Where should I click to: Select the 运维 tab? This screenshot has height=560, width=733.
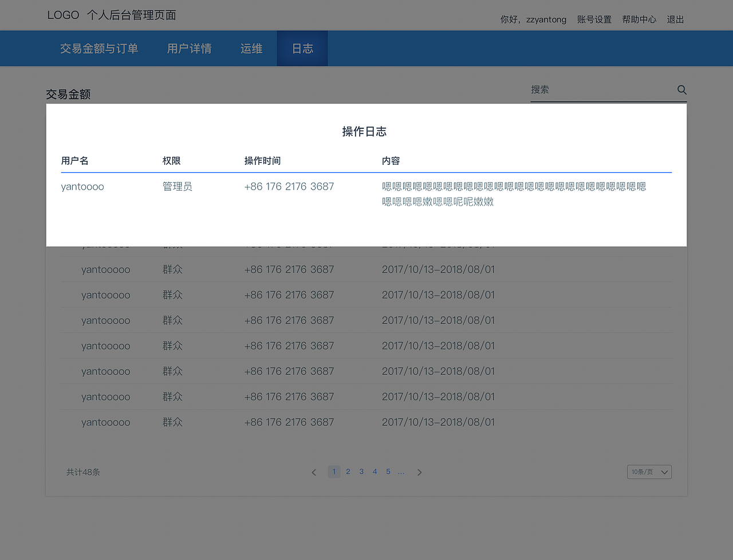pyautogui.click(x=251, y=49)
